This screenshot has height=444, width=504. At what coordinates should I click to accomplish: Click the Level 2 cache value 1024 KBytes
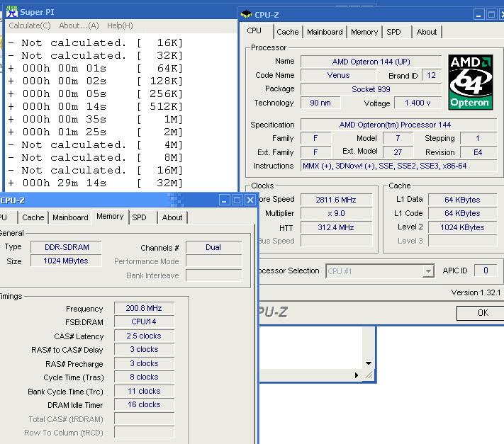463,227
